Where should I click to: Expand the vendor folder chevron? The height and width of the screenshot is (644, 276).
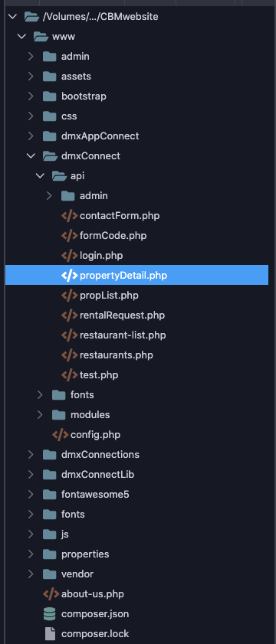click(x=31, y=574)
